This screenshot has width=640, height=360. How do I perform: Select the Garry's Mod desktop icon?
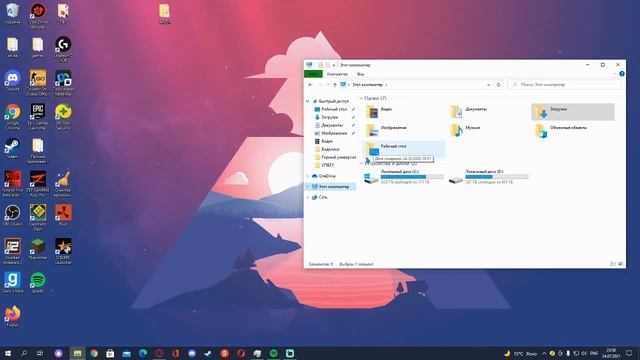(x=12, y=282)
